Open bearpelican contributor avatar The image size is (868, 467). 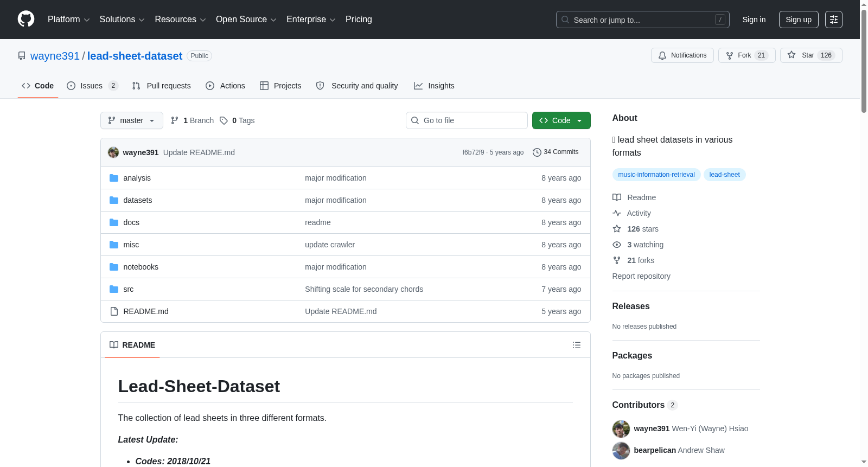click(621, 450)
